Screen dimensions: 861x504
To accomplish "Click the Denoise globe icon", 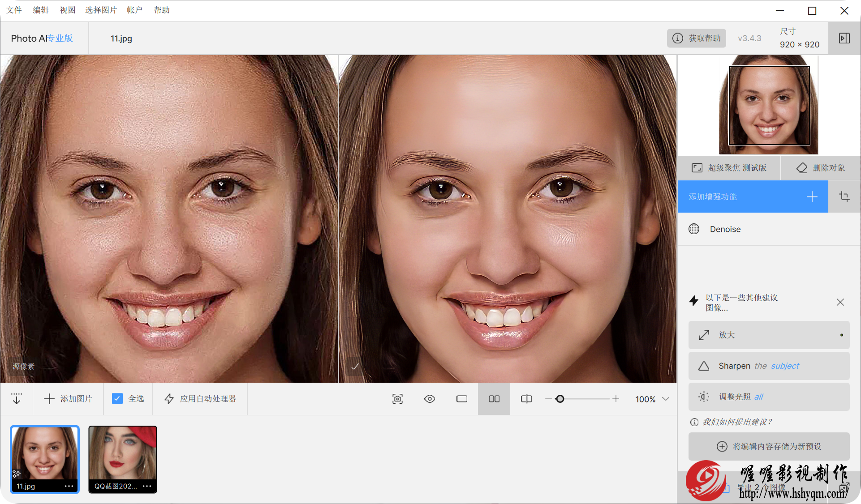I will [695, 229].
